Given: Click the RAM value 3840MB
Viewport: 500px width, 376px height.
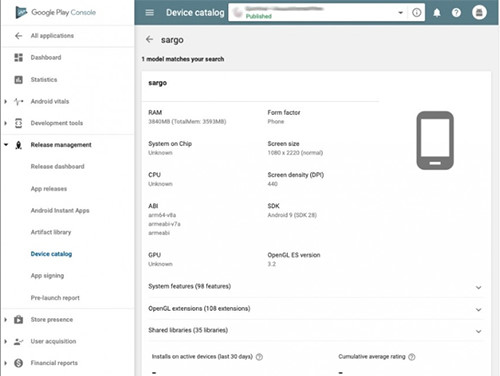Looking at the screenshot, I should [187, 122].
